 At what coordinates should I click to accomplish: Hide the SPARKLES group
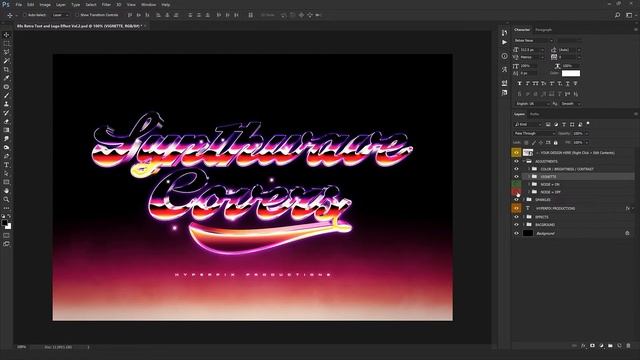516,200
